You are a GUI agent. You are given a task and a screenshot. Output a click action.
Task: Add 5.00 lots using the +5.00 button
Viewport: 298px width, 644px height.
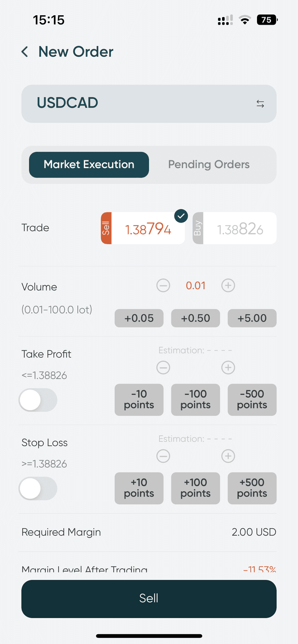pos(252,318)
